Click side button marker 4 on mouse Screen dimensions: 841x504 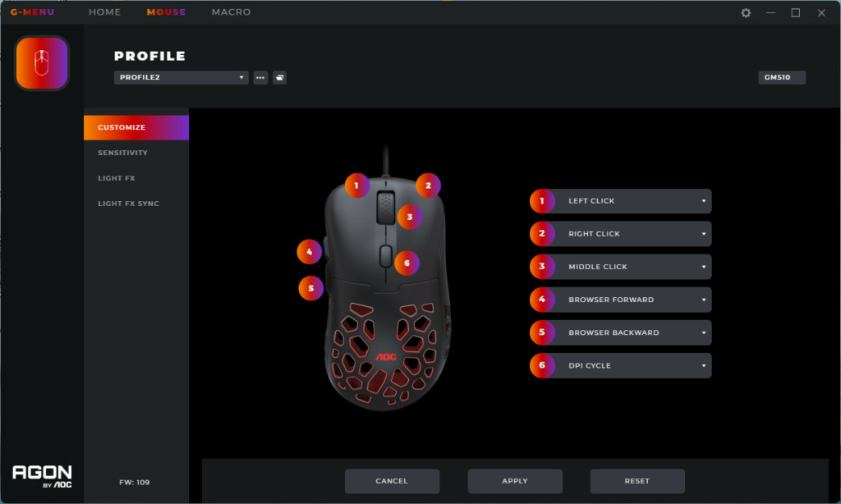(x=309, y=252)
